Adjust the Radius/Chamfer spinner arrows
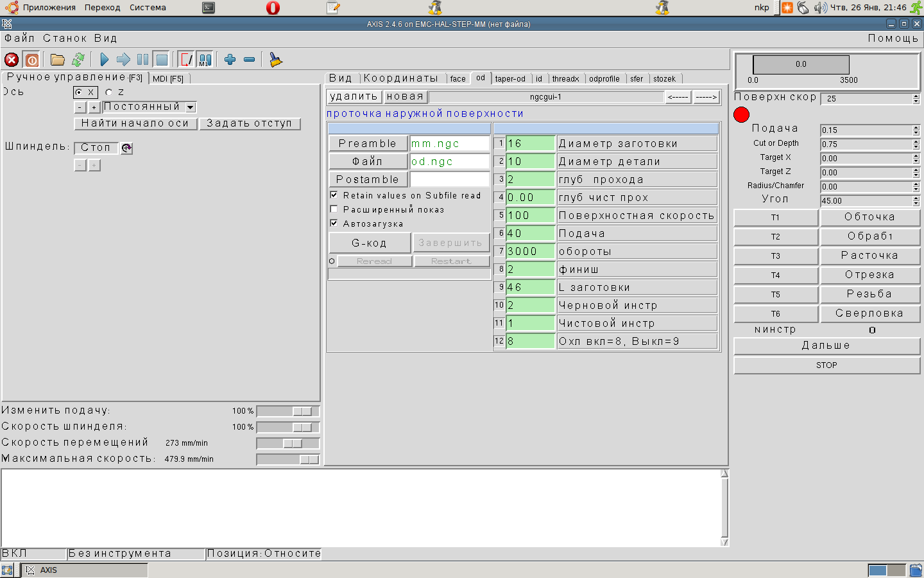 (916, 186)
